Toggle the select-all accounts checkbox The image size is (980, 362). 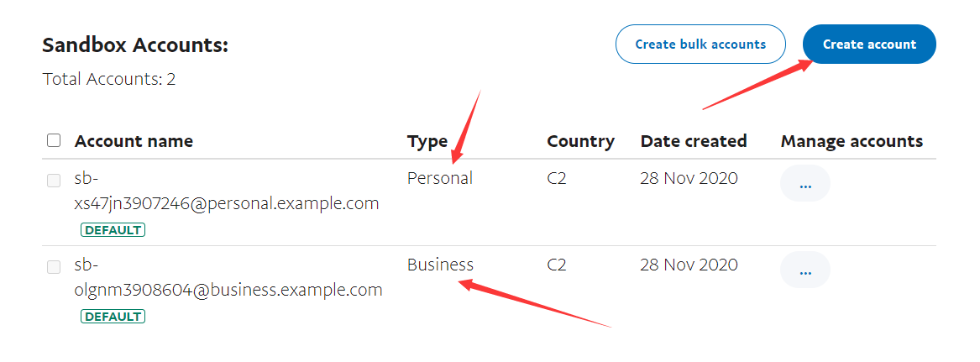(54, 140)
